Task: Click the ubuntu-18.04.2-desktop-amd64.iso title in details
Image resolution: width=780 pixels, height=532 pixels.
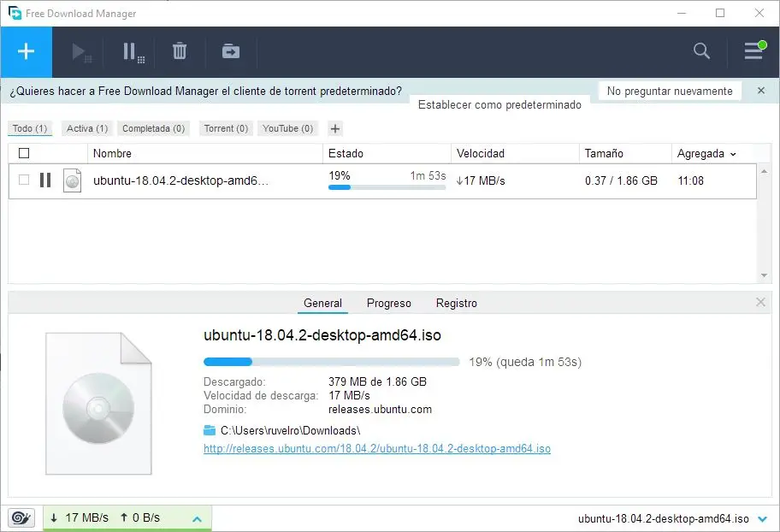Action: [322, 335]
